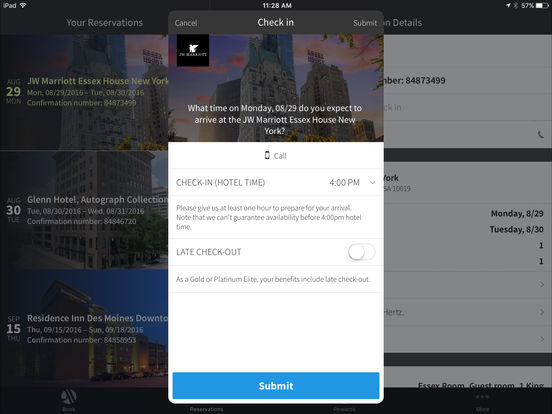Expand the Hertz row chevron
The height and width of the screenshot is (414, 552).
[541, 312]
